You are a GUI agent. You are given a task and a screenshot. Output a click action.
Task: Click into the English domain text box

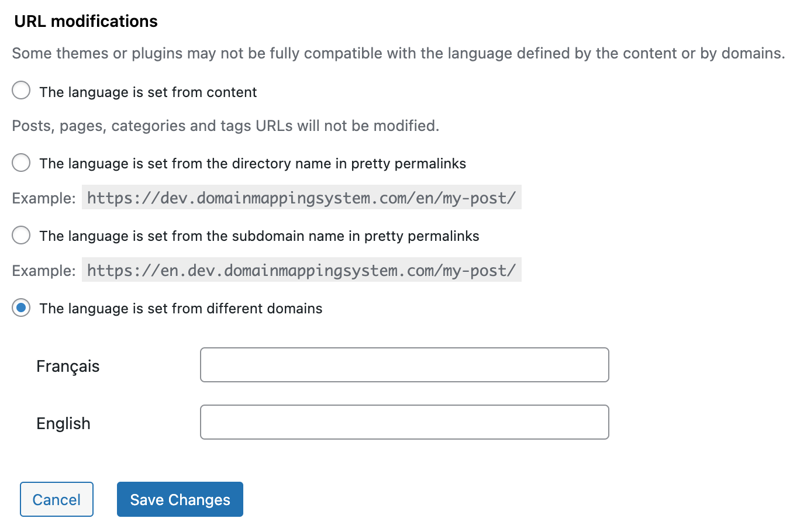pos(404,422)
